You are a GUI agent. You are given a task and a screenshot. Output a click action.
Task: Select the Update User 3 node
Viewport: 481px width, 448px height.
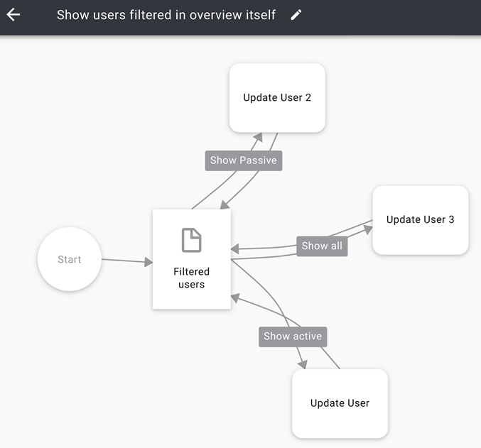421,220
